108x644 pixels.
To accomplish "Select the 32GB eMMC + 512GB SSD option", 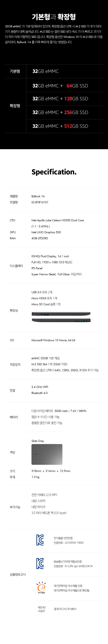I will [x=60, y=126].
